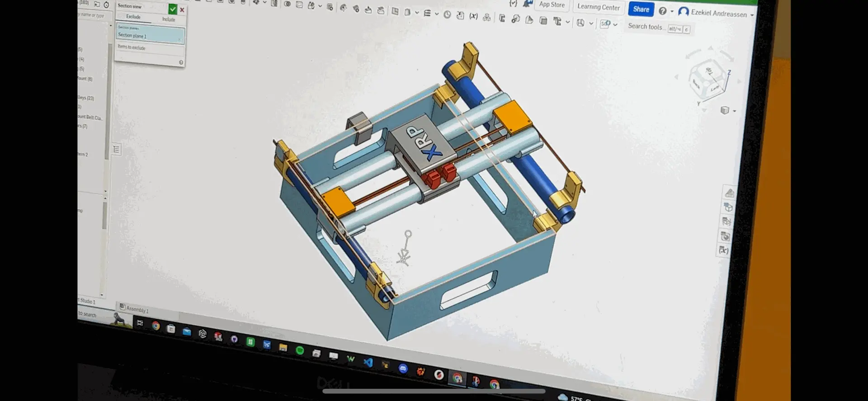This screenshot has width=868, height=401.
Task: Click the variable (x) toolbar icon
Action: click(x=473, y=16)
